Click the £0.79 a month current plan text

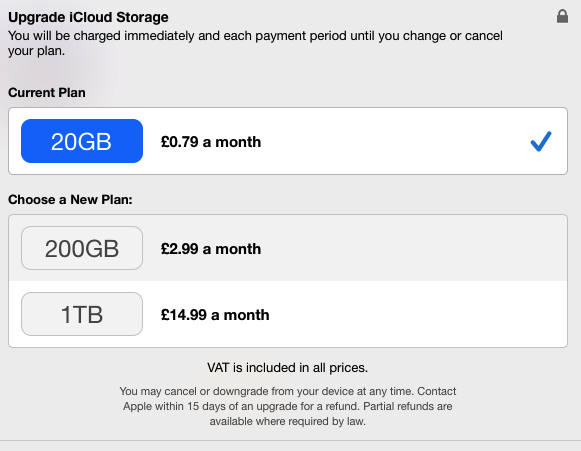pyautogui.click(x=211, y=142)
